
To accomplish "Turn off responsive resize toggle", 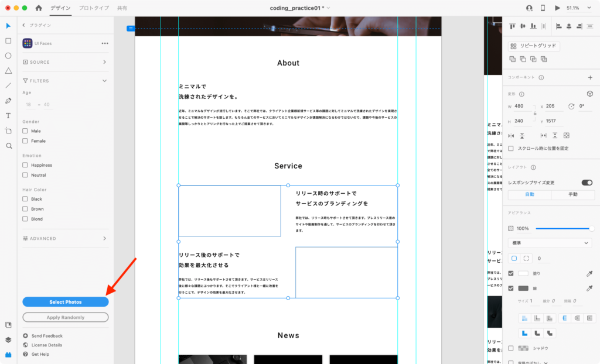I will [x=587, y=183].
